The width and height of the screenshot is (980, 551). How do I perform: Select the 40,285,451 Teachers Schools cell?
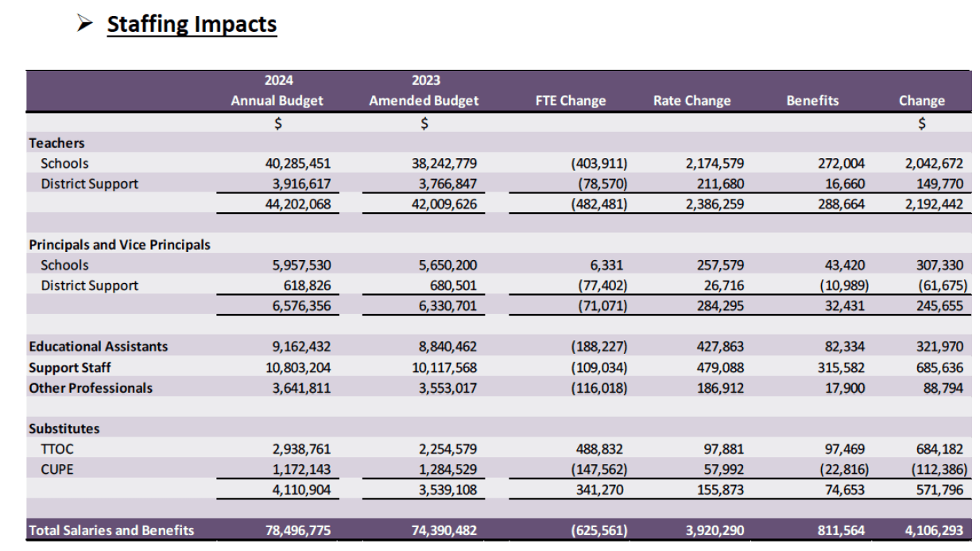(297, 164)
